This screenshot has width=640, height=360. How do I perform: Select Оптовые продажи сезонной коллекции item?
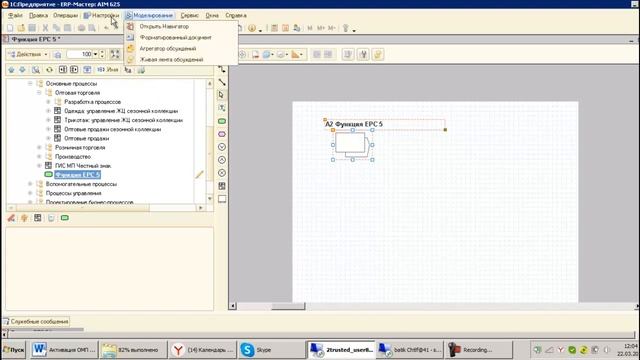click(113, 129)
